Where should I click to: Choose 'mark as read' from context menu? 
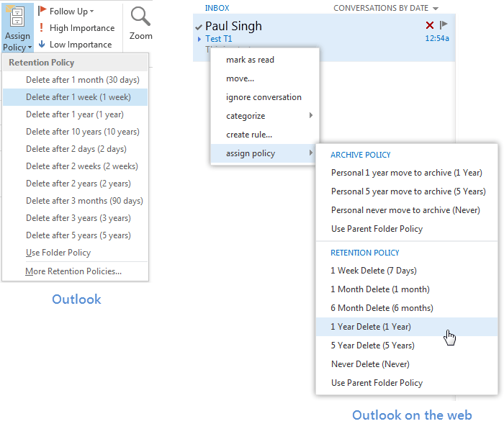tap(250, 60)
